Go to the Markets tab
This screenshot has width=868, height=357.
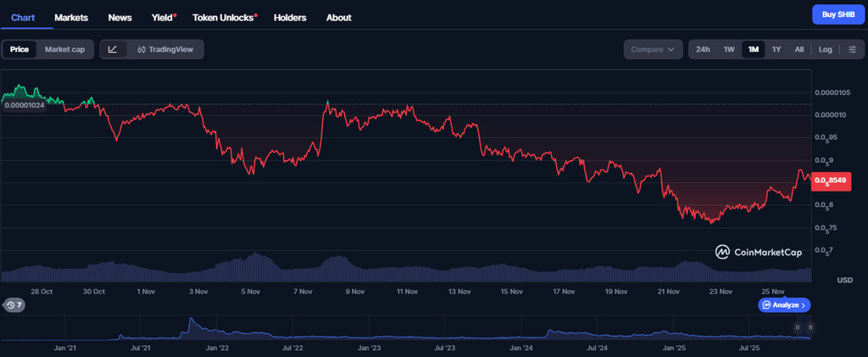pyautogui.click(x=71, y=17)
